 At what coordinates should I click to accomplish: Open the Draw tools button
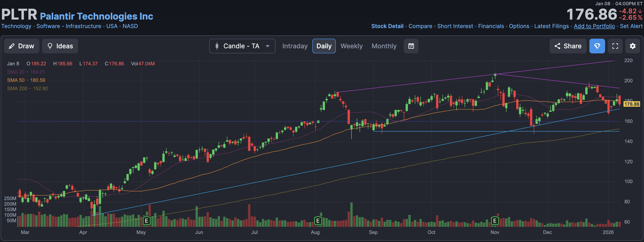21,46
